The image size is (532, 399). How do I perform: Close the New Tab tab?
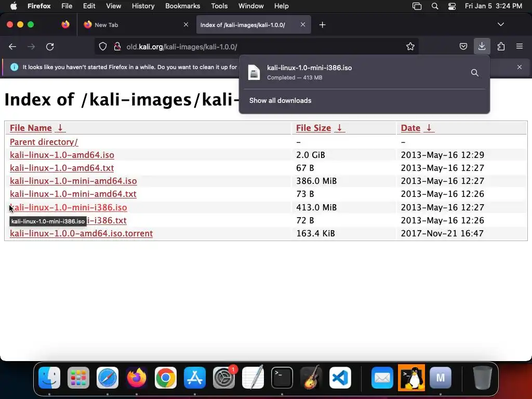click(185, 24)
